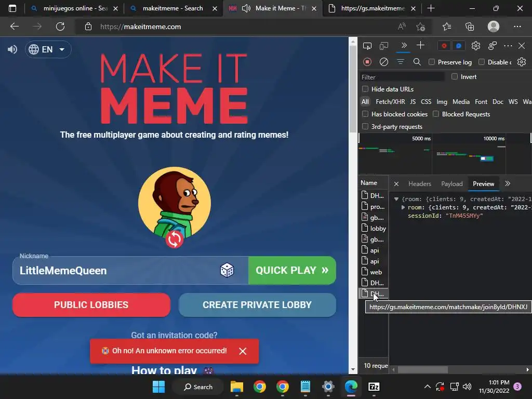The width and height of the screenshot is (532, 399).
Task: Filter requests by Fetch/XHR
Action: click(390, 101)
